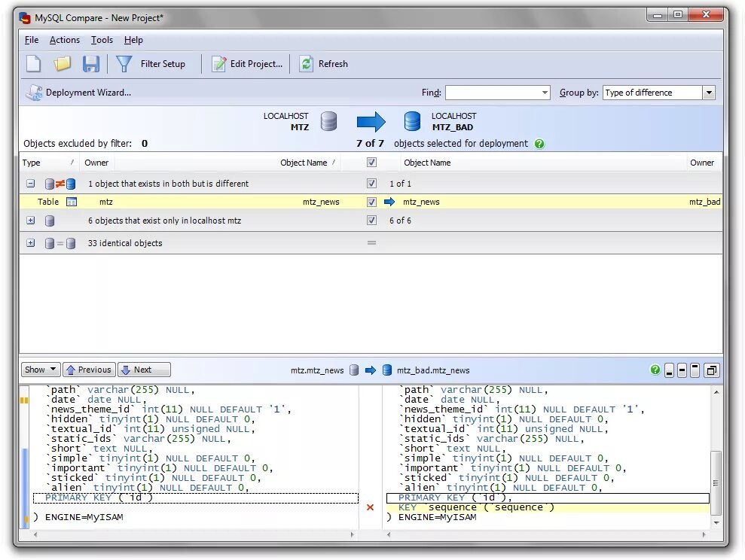The height and width of the screenshot is (560, 745).
Task: Toggle checkbox for 6 objects group
Action: (x=371, y=221)
